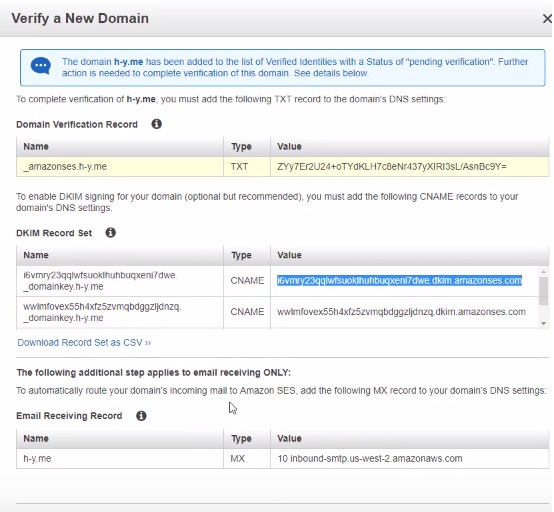Viewport: 554px width, 512px height.
Task: Click the MX value inbound-smtp.us-west-2.amazonaws.com
Action: tap(370, 458)
